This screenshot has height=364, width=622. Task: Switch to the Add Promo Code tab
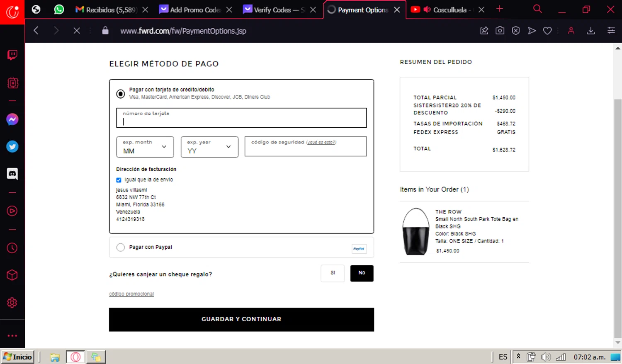(x=191, y=10)
